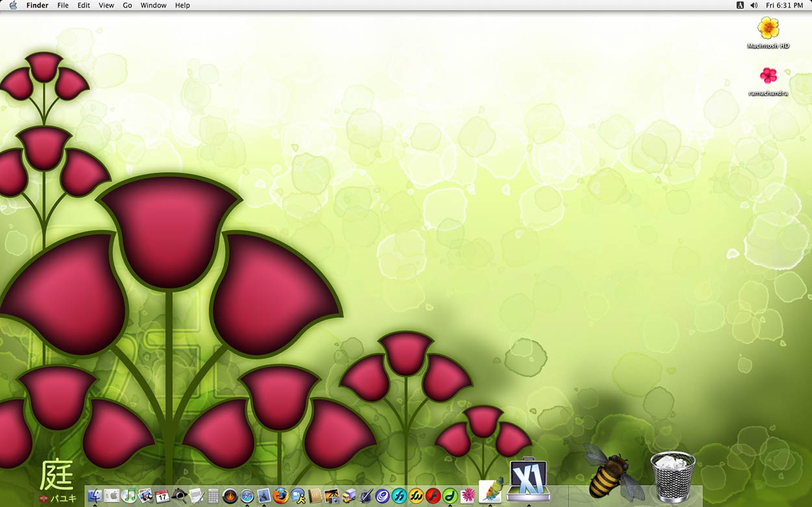
Task: Launch iPhoto from the dock
Action: pyautogui.click(x=146, y=496)
